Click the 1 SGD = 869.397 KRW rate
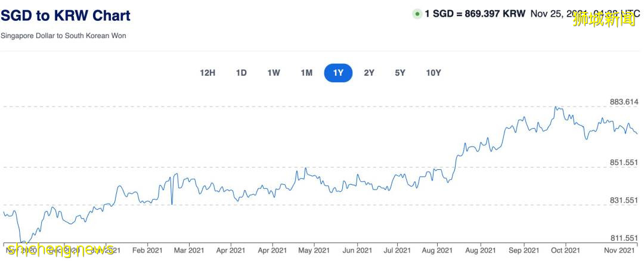Viewport: 644px width, 261px height. (x=475, y=14)
